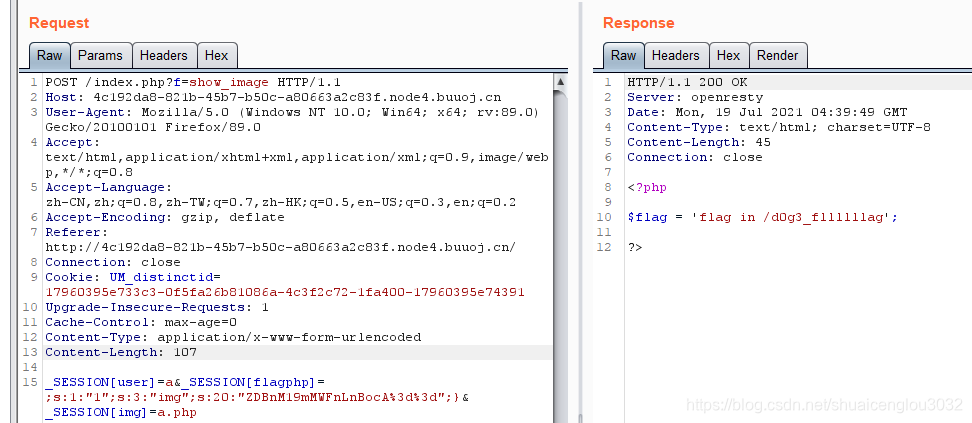
Task: Click the Upgrade-Insecure-Requests header line
Action: [157, 307]
